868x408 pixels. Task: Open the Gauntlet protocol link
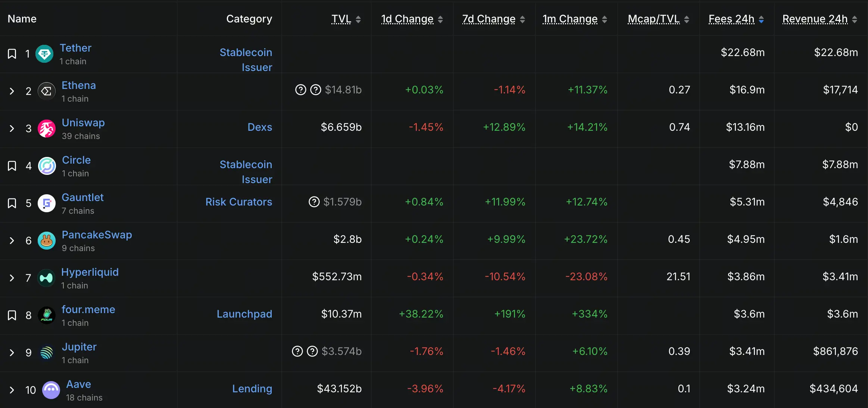[x=82, y=197]
